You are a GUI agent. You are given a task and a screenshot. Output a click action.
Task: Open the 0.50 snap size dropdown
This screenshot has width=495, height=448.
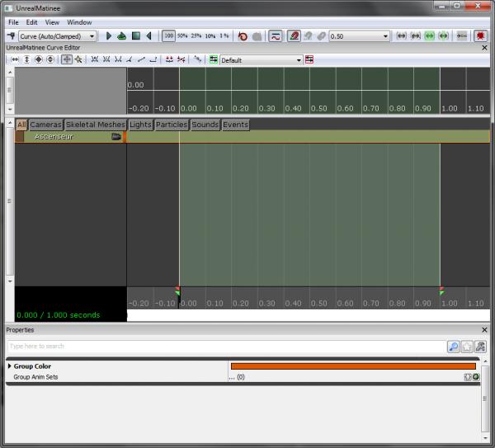360,36
